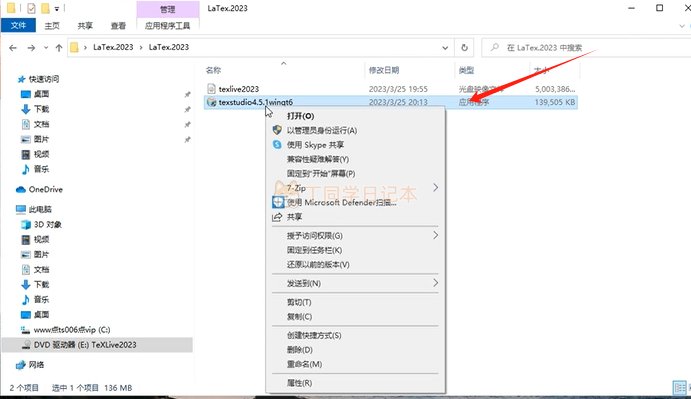The height and width of the screenshot is (399, 691).
Task: Select the texlive2023 file
Action: 238,89
